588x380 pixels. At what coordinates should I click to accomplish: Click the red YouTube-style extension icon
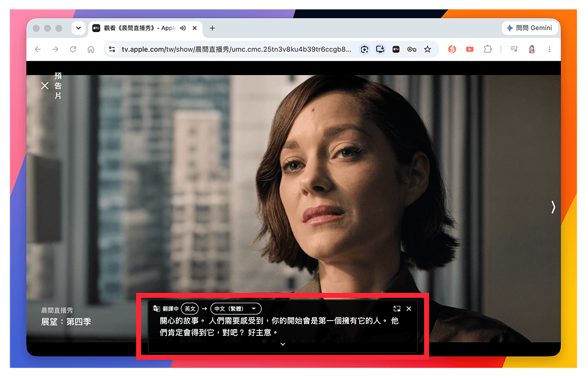470,50
